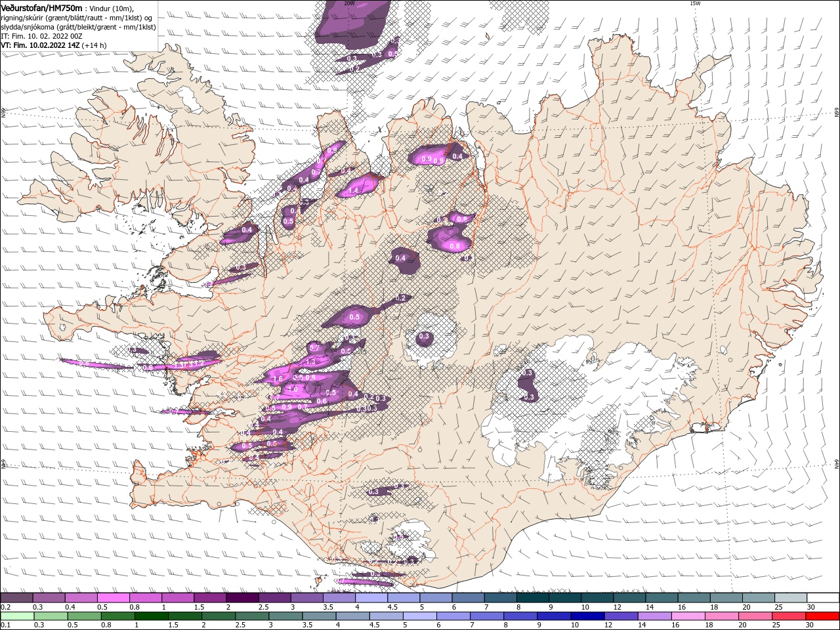Pick the top-row swatch between 12 and 14
840x630 pixels.
click(628, 597)
